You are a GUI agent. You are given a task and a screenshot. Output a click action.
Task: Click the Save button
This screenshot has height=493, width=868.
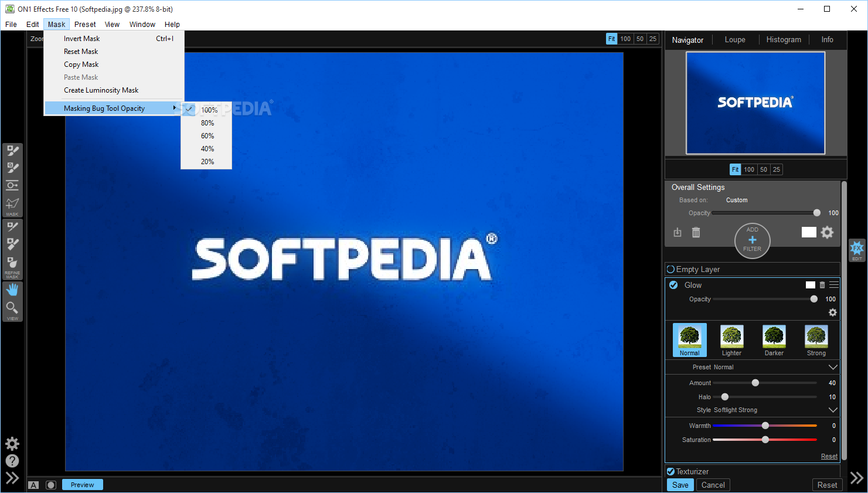[680, 485]
